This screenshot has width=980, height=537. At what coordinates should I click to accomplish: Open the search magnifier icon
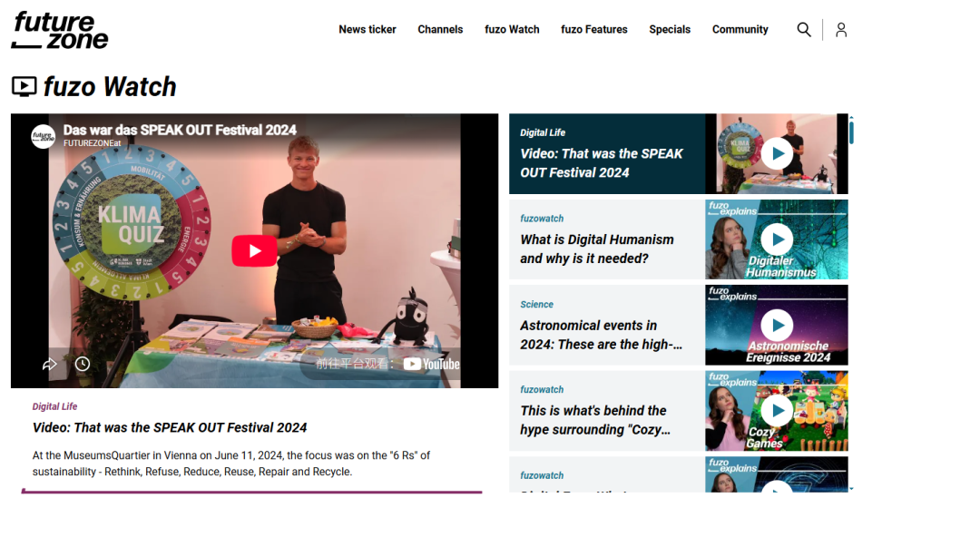804,29
